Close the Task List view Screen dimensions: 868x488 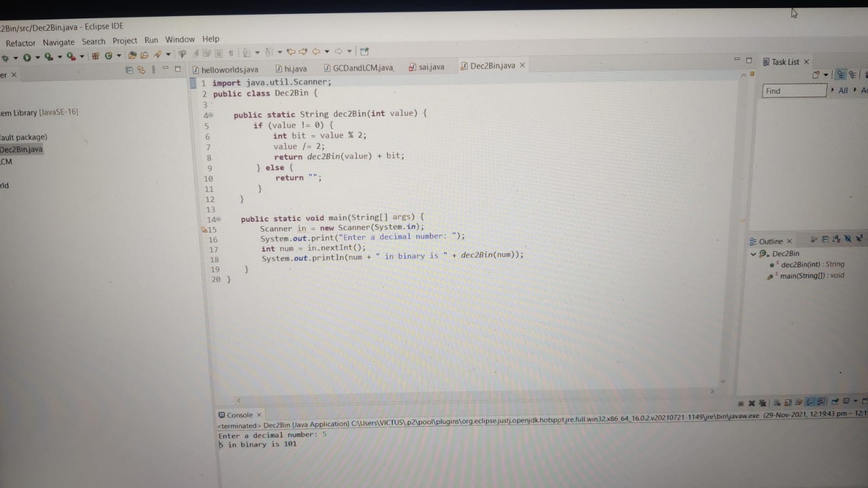pyautogui.click(x=807, y=62)
